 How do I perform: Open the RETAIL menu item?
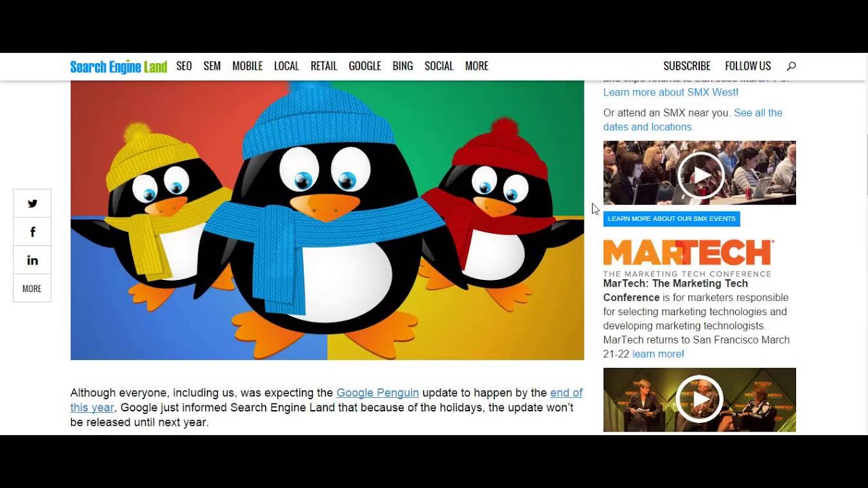(x=323, y=66)
